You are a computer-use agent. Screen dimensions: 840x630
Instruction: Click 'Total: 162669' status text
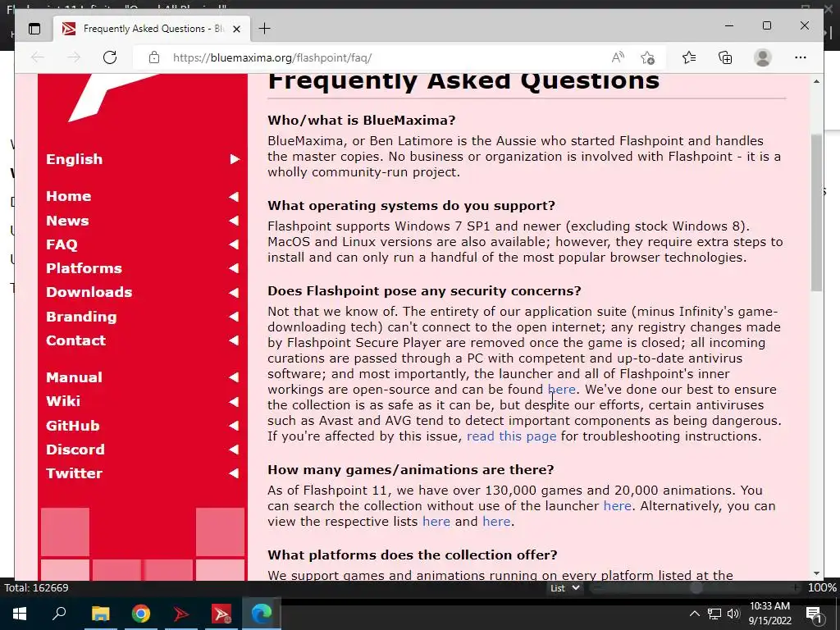36,587
